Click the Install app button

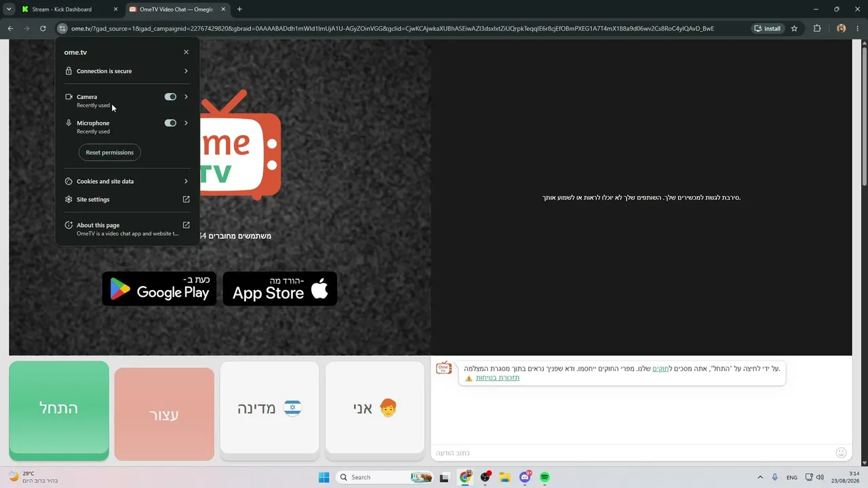[767, 28]
